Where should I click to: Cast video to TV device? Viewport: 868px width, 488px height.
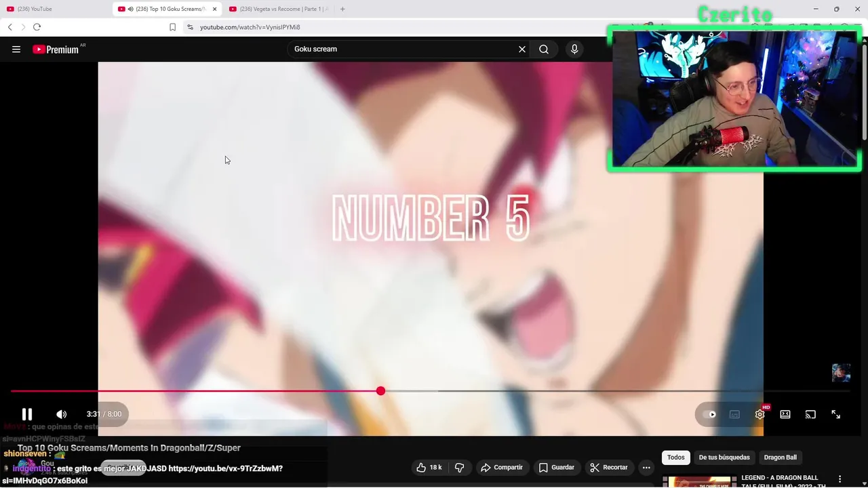pos(810,414)
